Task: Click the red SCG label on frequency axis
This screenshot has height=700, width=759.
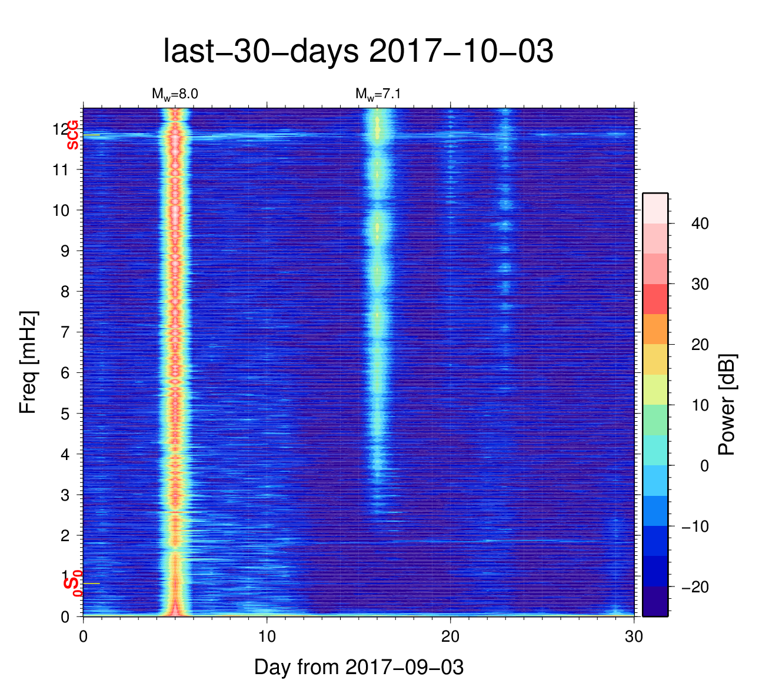Action: [72, 135]
